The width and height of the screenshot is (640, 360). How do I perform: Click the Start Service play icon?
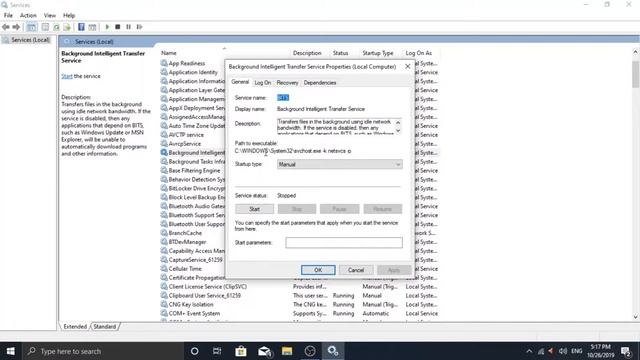point(107,27)
